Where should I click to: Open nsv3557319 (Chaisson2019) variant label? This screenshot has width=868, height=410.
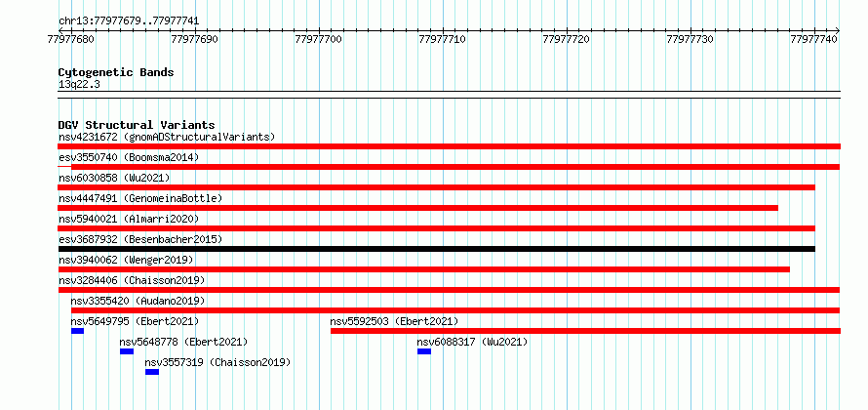click(x=217, y=362)
